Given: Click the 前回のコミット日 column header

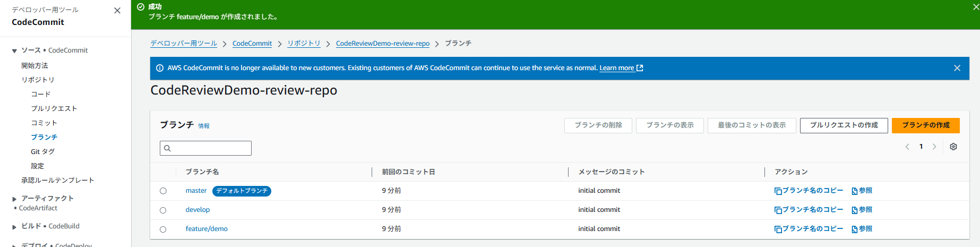Looking at the screenshot, I should point(408,172).
